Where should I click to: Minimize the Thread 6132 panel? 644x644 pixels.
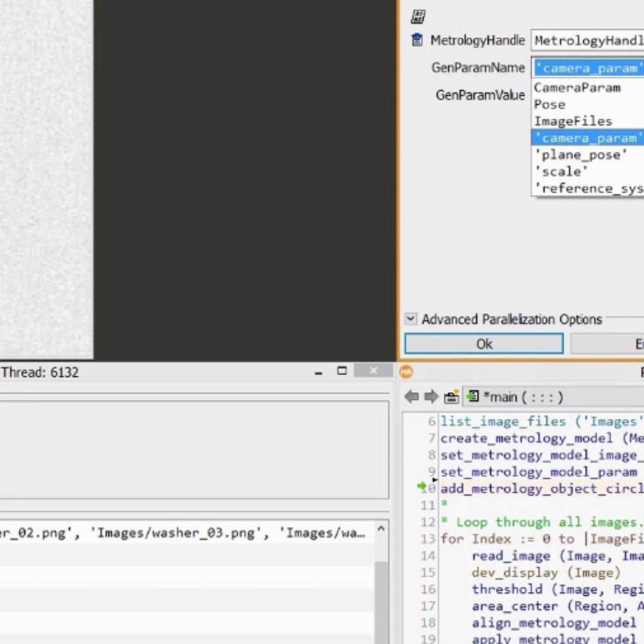319,371
